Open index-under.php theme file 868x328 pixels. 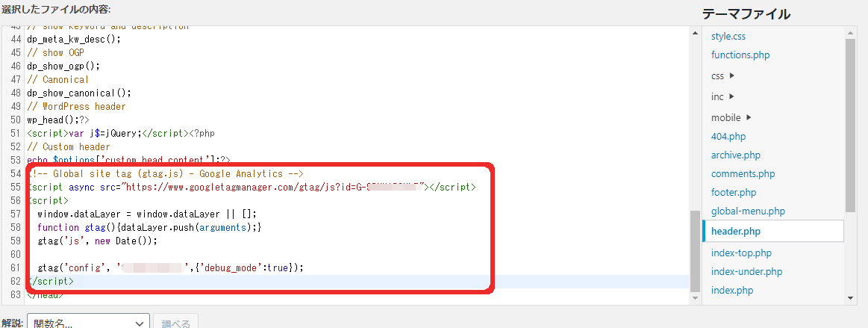[x=747, y=271]
